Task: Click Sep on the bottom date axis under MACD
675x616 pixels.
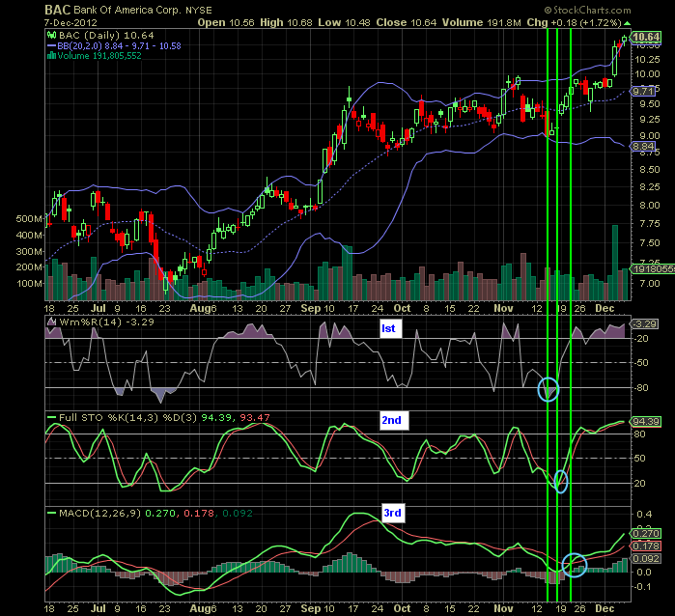Action: (310, 608)
